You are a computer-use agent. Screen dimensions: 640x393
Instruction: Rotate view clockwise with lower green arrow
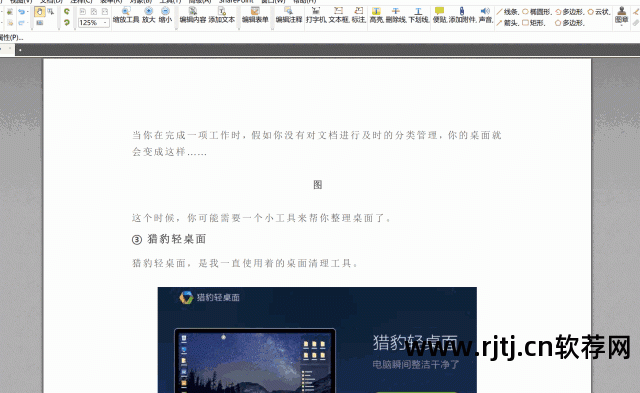[67, 22]
